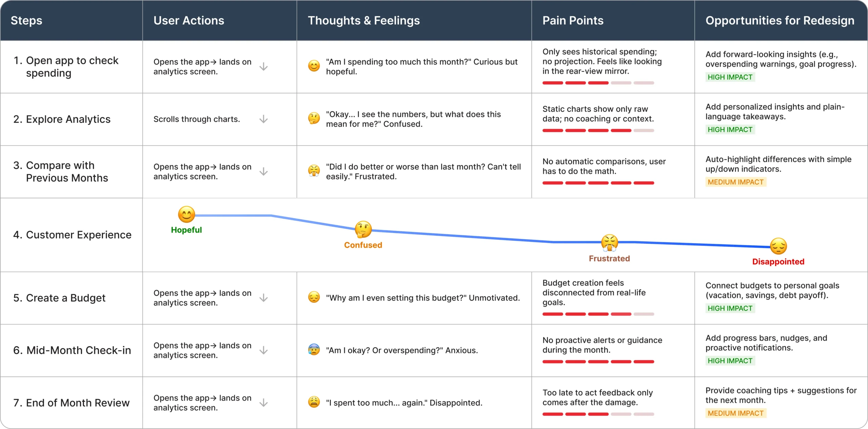Click the HIGH IMPACT tag under forward-looking insights
Image resolution: width=868 pixels, height=429 pixels.
pyautogui.click(x=730, y=77)
